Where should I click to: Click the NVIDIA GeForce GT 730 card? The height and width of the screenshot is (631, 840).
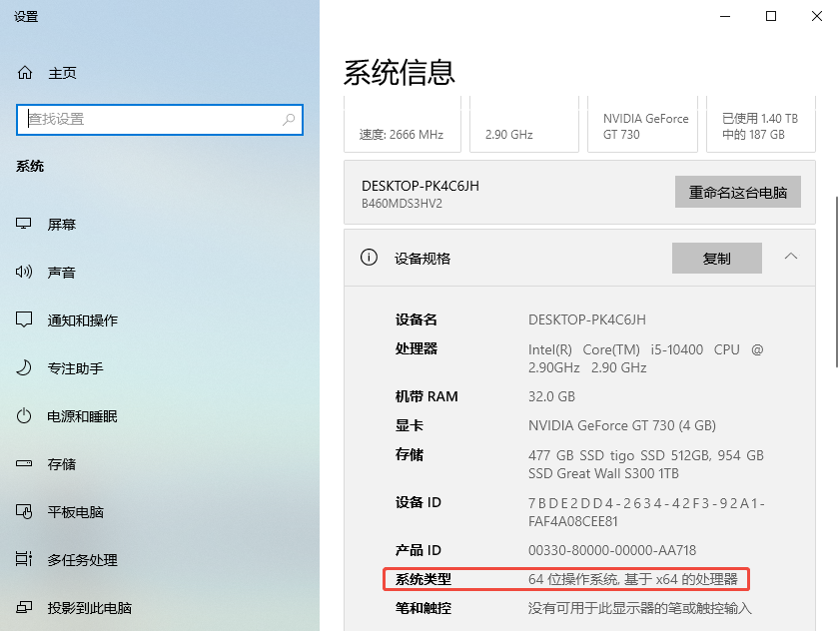pos(642,124)
